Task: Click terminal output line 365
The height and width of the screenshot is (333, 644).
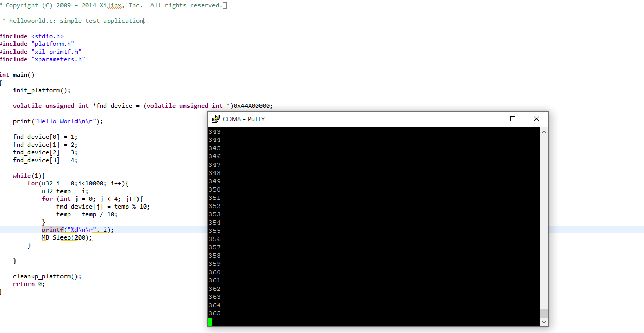Action: coord(214,313)
